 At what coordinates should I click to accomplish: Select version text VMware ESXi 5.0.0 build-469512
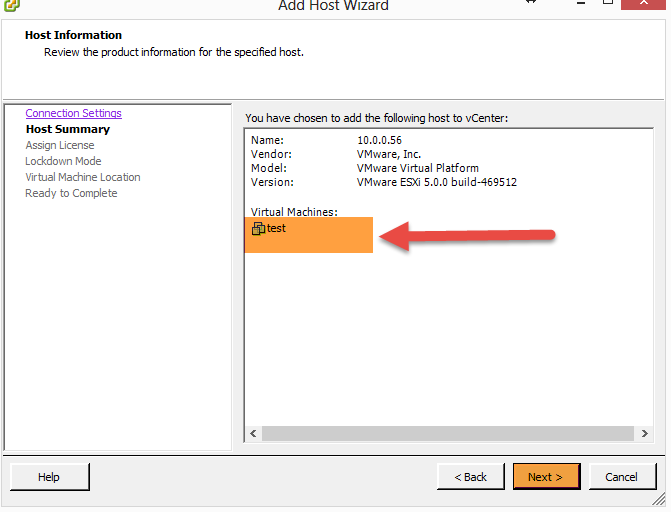[x=437, y=182]
